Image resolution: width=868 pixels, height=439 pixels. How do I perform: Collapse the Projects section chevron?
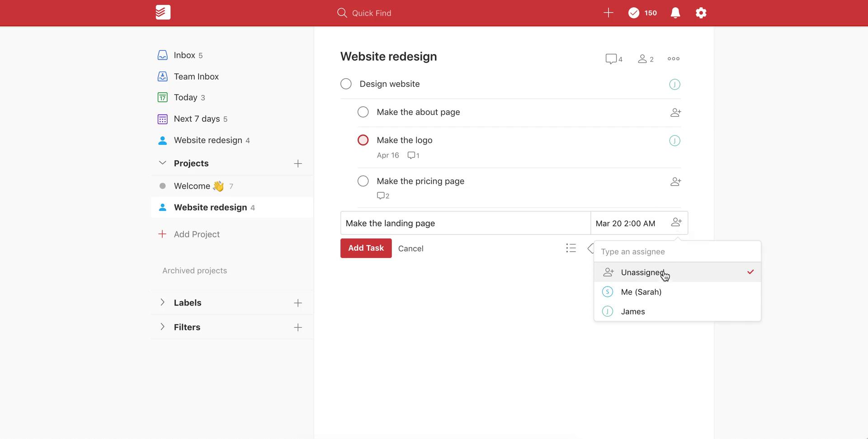click(162, 163)
